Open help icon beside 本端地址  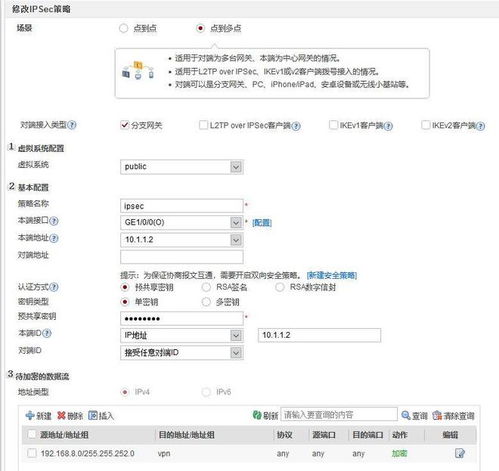[54, 238]
